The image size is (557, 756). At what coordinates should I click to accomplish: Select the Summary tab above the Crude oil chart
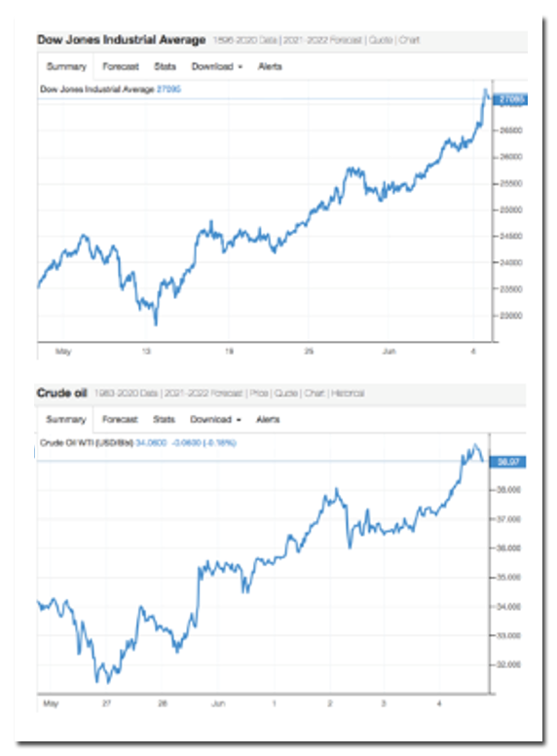pyautogui.click(x=65, y=420)
